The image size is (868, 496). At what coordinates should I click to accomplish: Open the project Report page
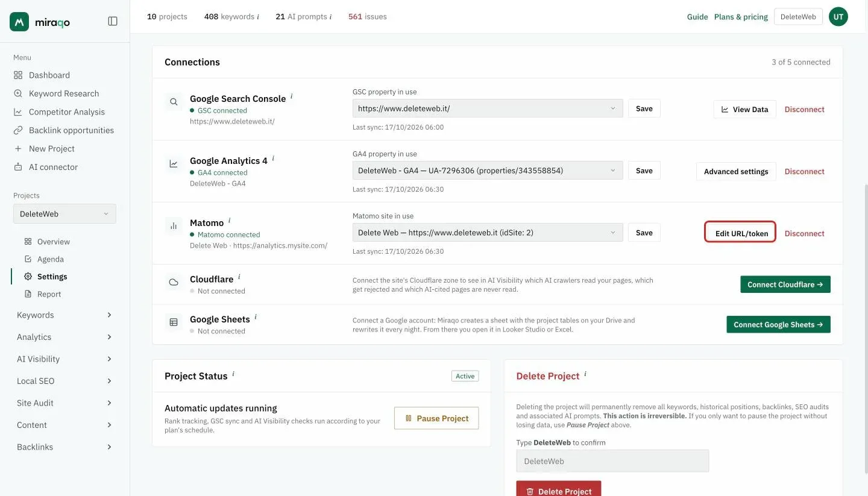pos(49,294)
